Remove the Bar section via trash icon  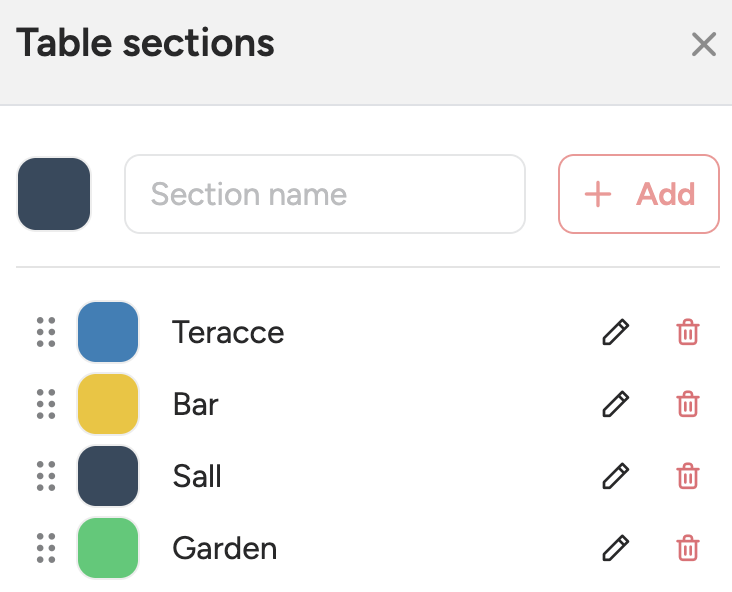click(x=688, y=404)
